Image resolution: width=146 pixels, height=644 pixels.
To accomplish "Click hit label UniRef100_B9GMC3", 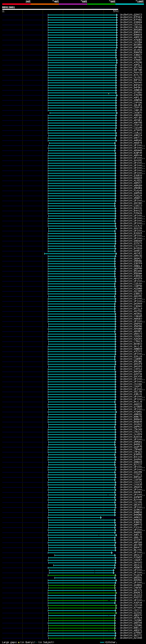I will pos(131,593).
